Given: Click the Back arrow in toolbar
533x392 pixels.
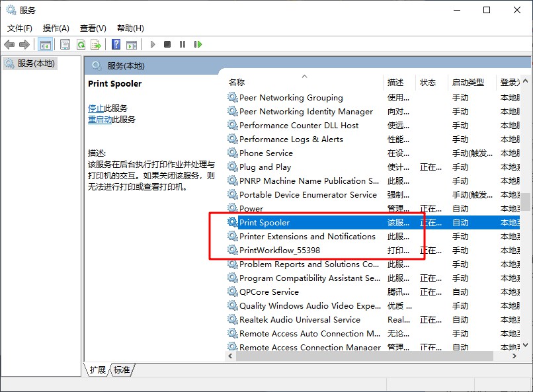Looking at the screenshot, I should 9,44.
